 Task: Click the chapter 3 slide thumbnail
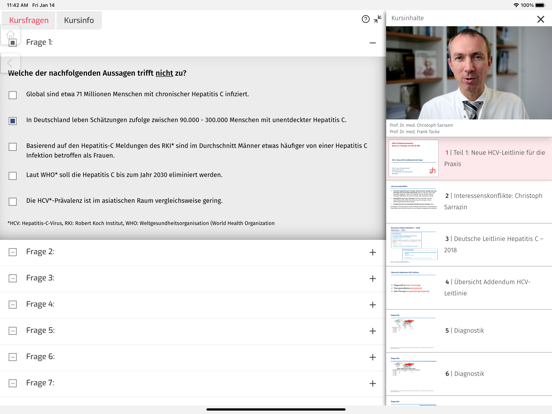(413, 245)
